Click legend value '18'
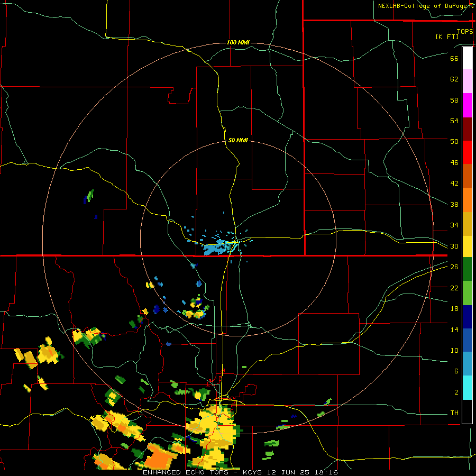This screenshot has height=476, width=476. [x=454, y=309]
